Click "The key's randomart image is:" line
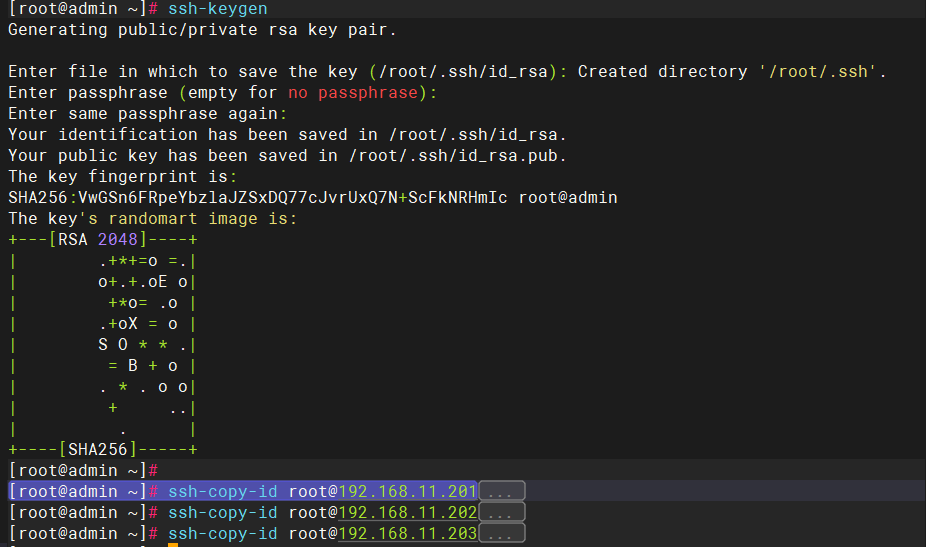Viewport: 926px width, 547px height. (x=153, y=219)
